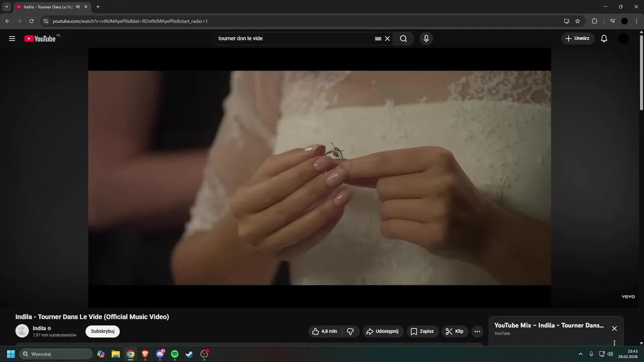Open tab search dropdown arrow
The width and height of the screenshot is (644, 362).
click(7, 7)
